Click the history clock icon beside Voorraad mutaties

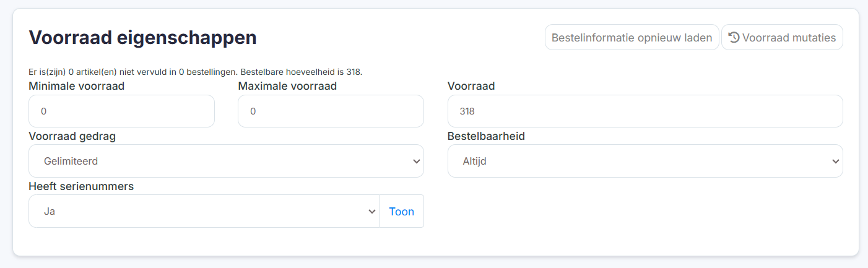734,37
